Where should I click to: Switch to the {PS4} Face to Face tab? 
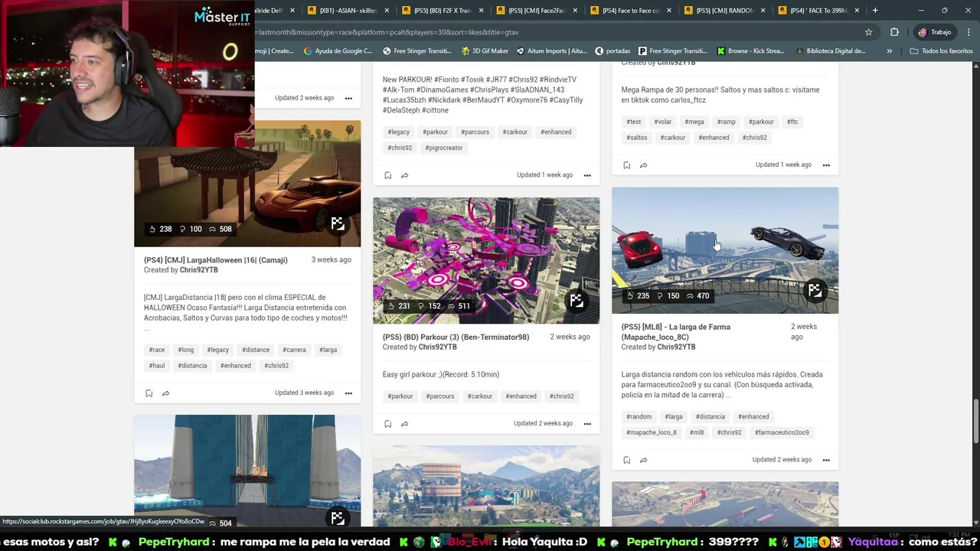point(630,11)
